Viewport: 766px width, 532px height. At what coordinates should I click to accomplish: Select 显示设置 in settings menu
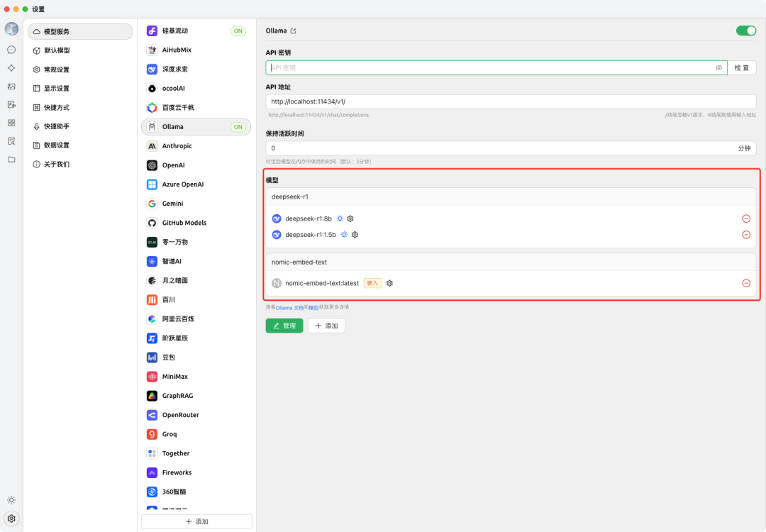(80, 89)
